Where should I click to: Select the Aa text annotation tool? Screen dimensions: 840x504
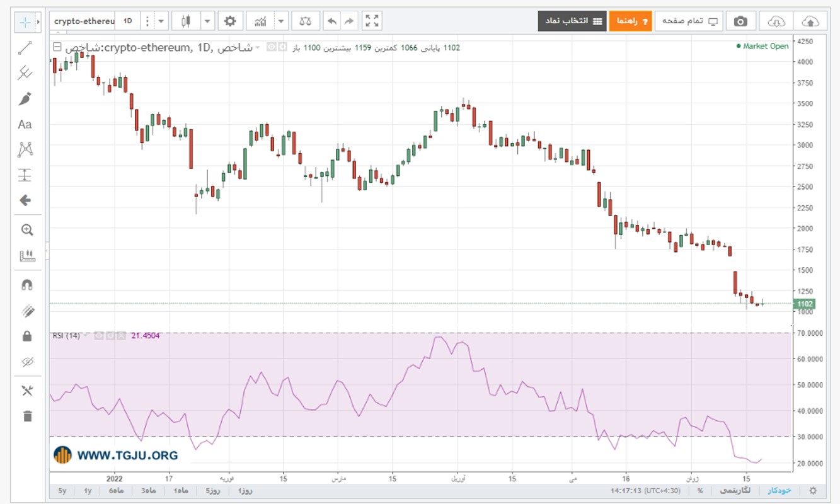[x=25, y=124]
